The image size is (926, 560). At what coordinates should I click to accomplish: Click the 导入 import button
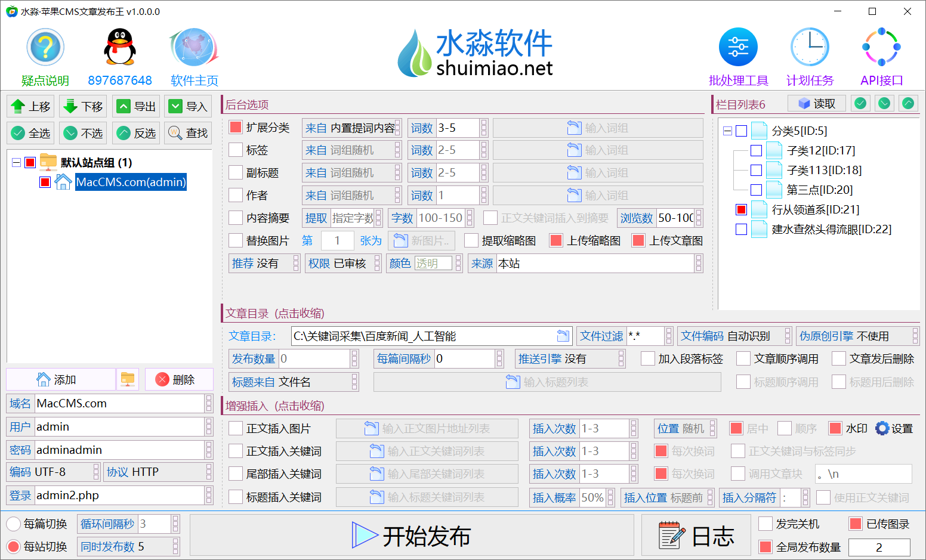tap(188, 107)
